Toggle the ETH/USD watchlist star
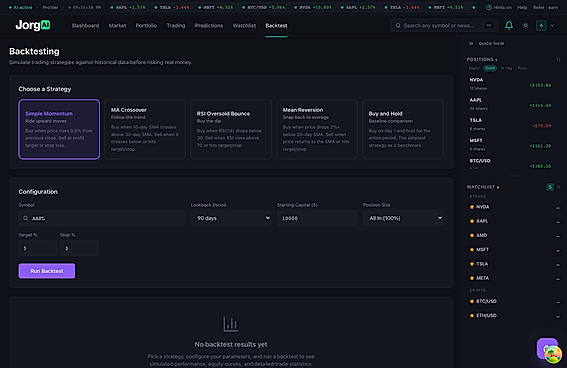The width and height of the screenshot is (567, 368). [x=472, y=316]
